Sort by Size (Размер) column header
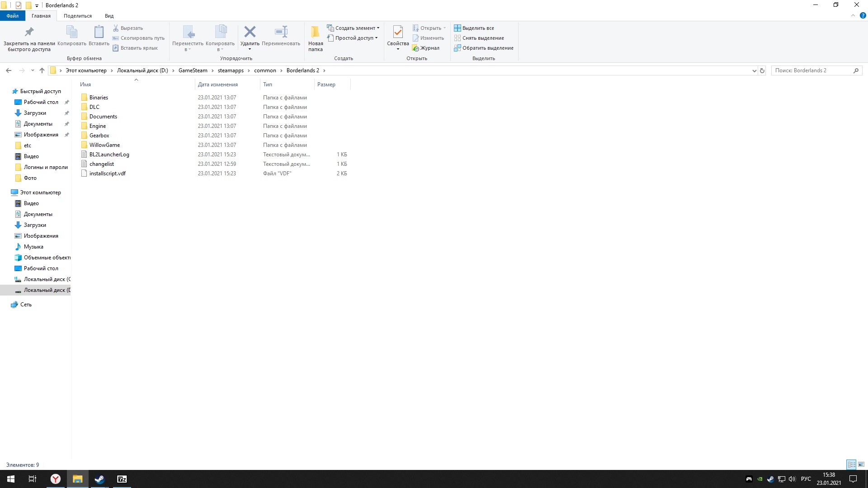This screenshot has width=868, height=488. click(x=332, y=84)
